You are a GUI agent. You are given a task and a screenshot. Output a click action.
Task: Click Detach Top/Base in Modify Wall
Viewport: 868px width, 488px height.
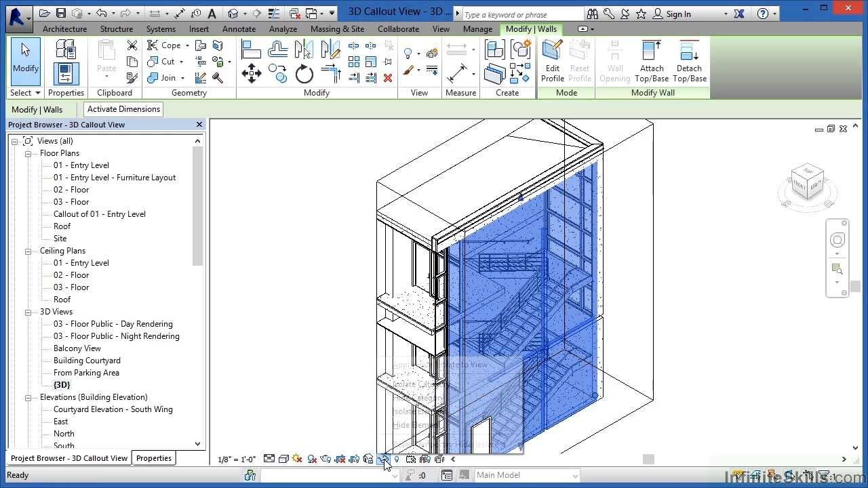tap(689, 61)
